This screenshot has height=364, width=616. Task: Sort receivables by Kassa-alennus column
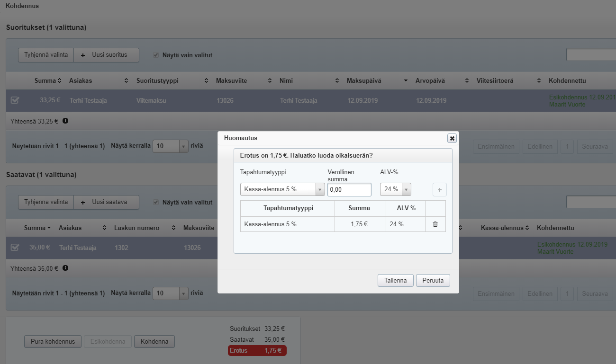point(527,228)
